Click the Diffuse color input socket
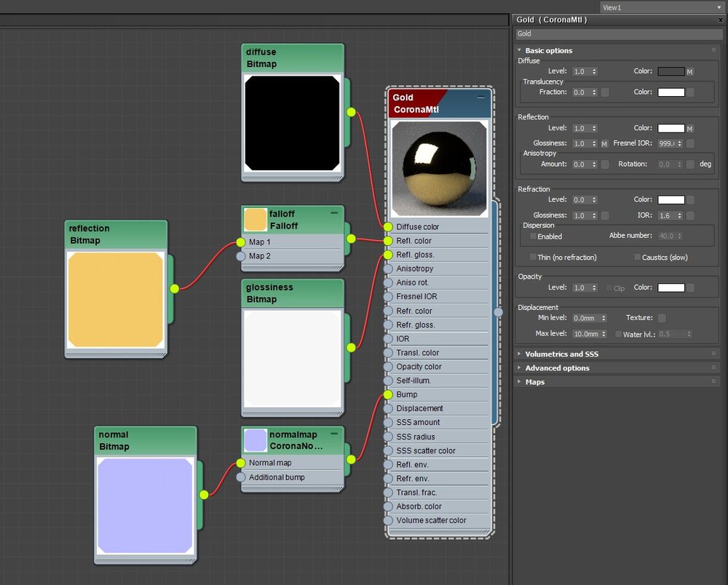The width and height of the screenshot is (728, 585). tap(387, 227)
